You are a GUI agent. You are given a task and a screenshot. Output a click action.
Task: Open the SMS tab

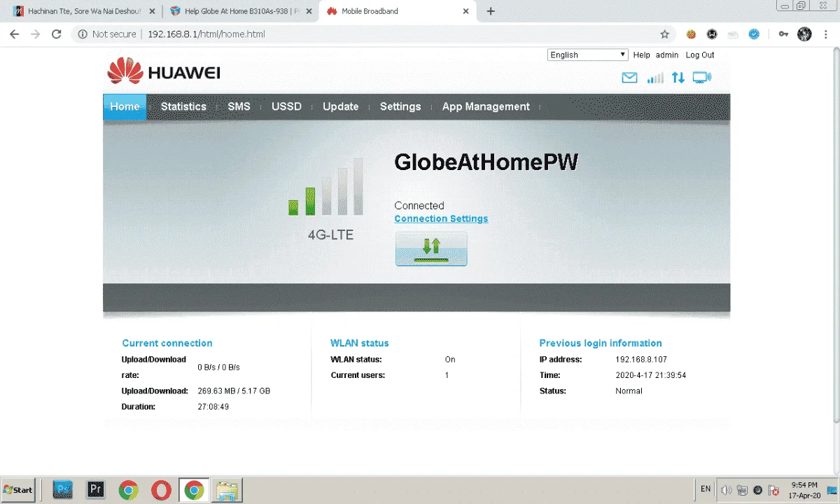click(x=239, y=106)
